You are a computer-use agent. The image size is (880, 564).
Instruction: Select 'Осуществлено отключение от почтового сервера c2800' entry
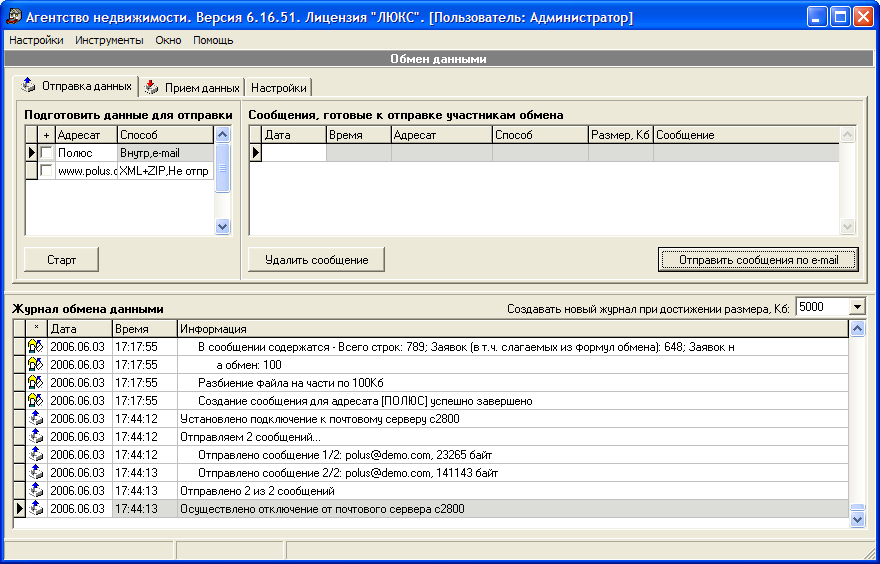pyautogui.click(x=322, y=509)
